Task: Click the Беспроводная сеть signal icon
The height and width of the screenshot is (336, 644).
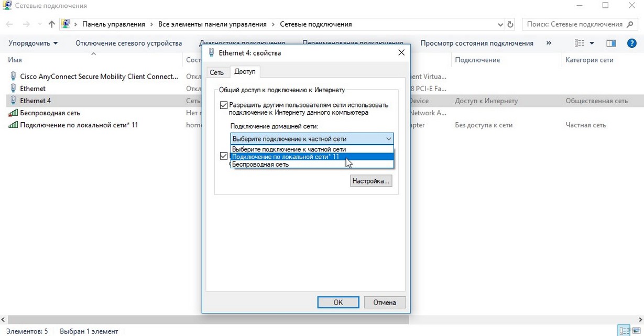Action: [13, 113]
